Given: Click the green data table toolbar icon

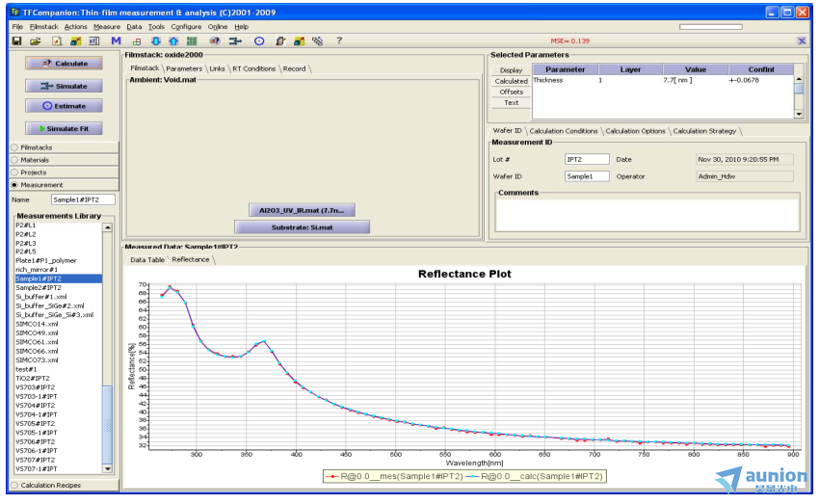Looking at the screenshot, I should point(192,40).
